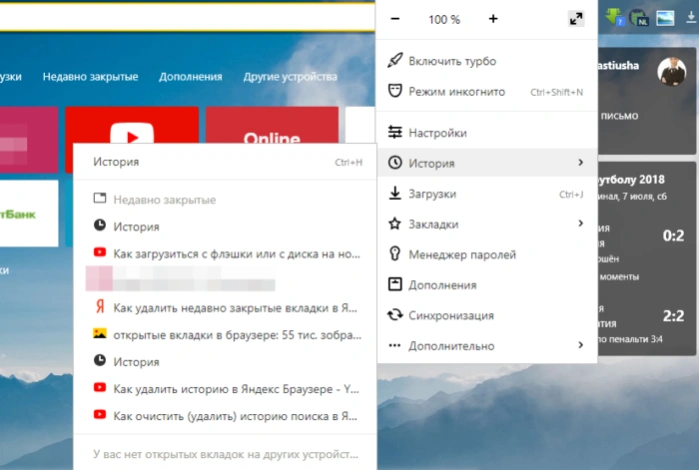Reopen открытые вкладки в браузере history entry

pos(225,334)
